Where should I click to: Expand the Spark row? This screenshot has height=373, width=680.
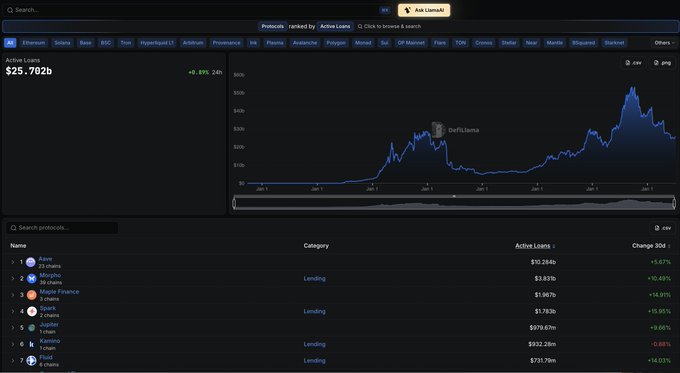[x=13, y=311]
